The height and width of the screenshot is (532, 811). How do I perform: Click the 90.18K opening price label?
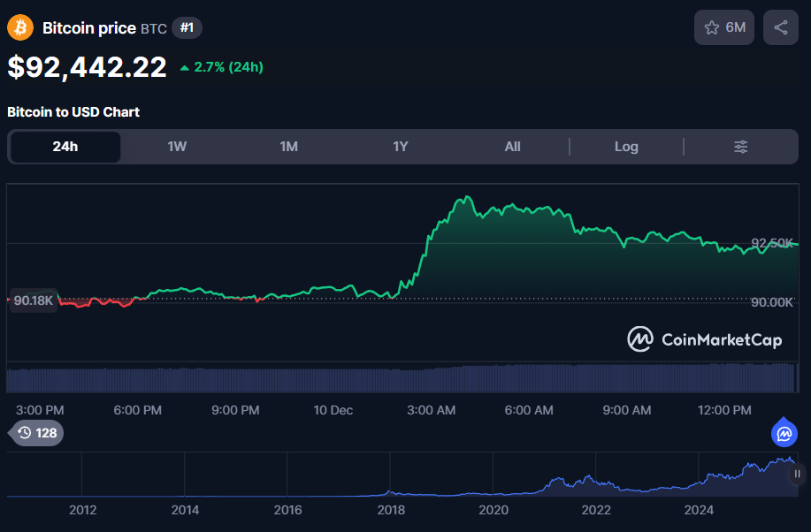[33, 300]
